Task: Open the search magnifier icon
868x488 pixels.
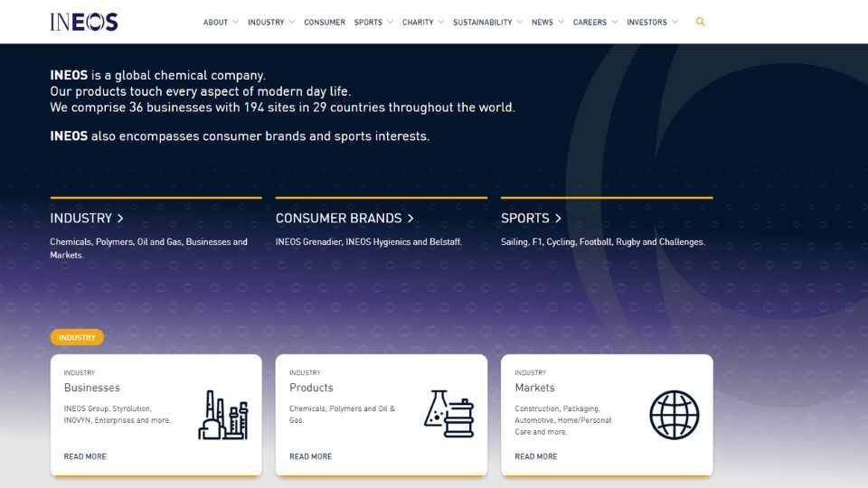Action: click(x=701, y=22)
